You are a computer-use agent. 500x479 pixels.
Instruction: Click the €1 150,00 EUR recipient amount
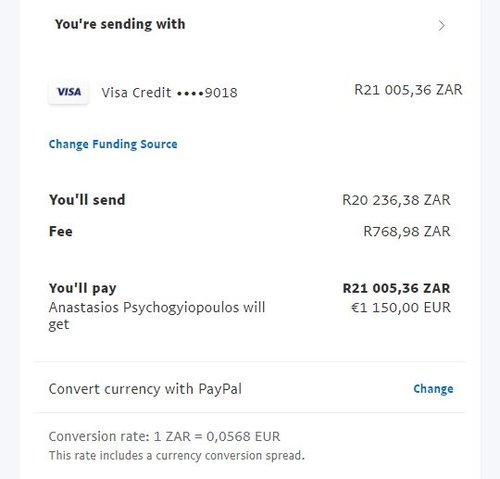[401, 307]
